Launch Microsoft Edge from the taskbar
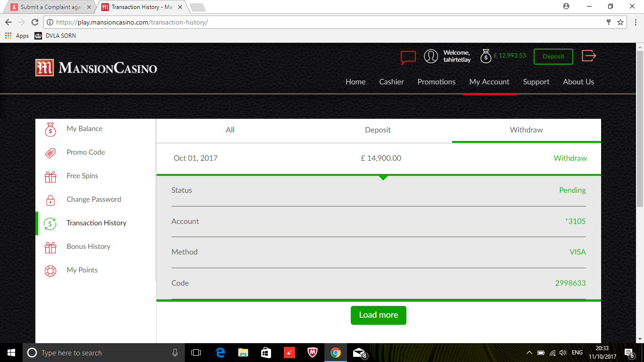The image size is (644, 362). pos(220,353)
